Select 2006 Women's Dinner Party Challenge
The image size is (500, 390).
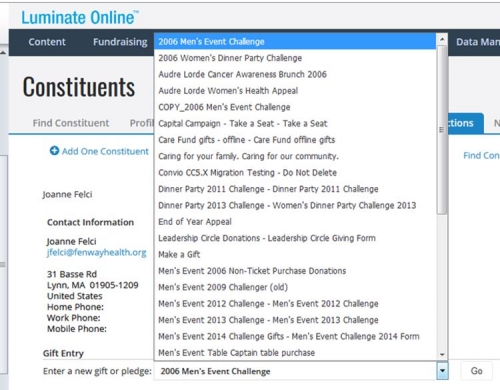click(x=295, y=58)
